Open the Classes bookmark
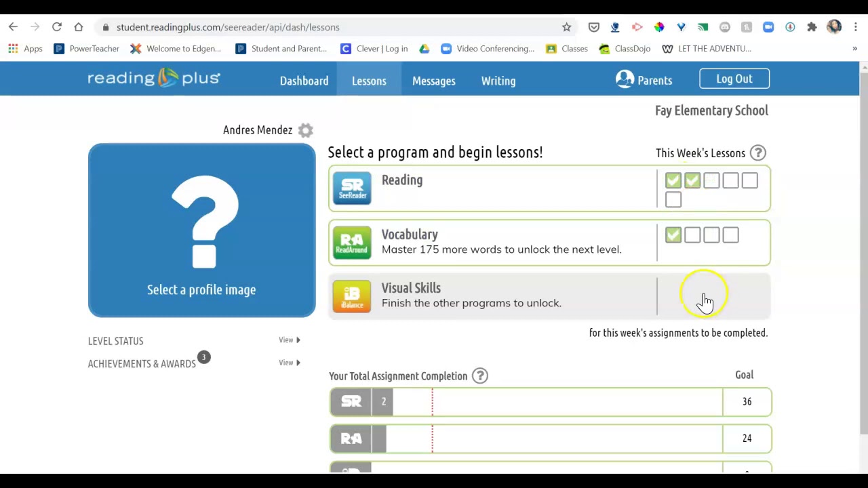Viewport: 868px width, 488px height. [567, 49]
